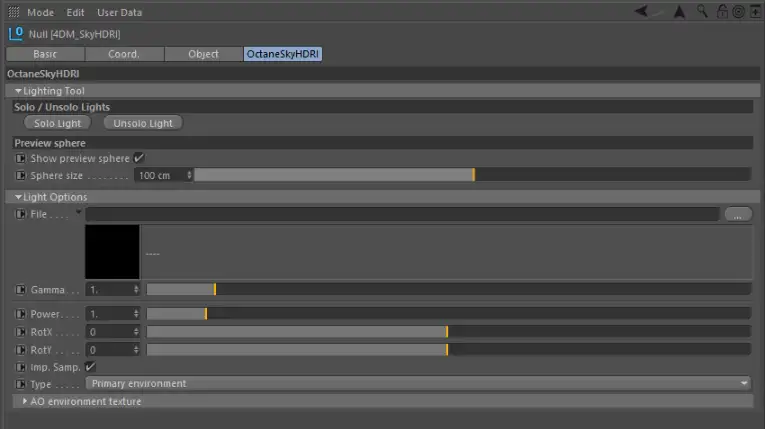Click Power value stepper arrows
The height and width of the screenshot is (429, 765).
(x=136, y=314)
